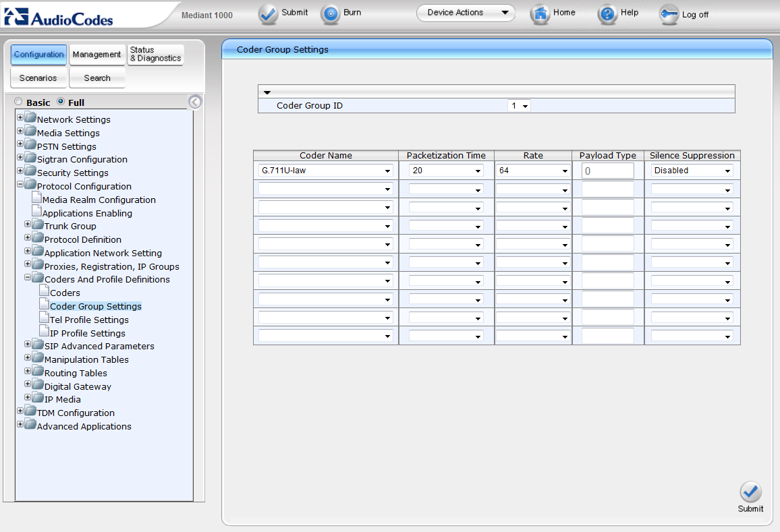Open the Coder Group ID dropdown
This screenshot has width=780, height=532.
(x=520, y=106)
